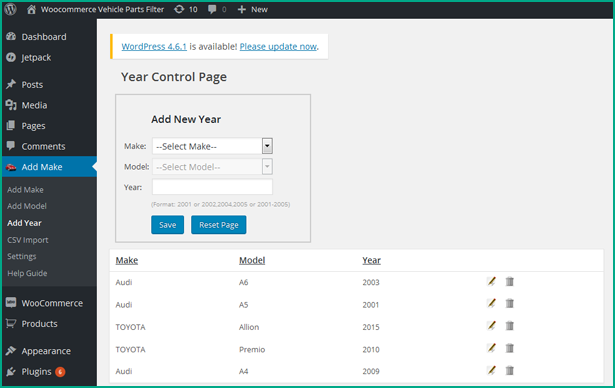The height and width of the screenshot is (388, 615).
Task: Delete the Audi A4 2009 row
Action: (x=509, y=371)
